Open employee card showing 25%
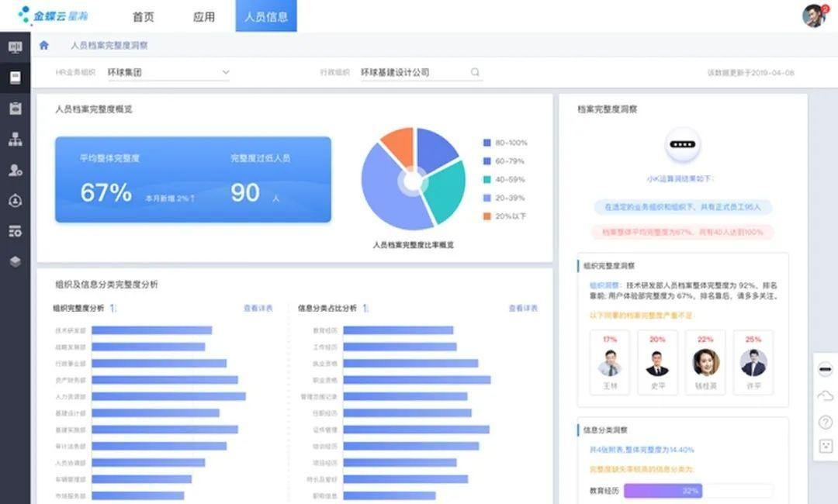 pyautogui.click(x=753, y=363)
